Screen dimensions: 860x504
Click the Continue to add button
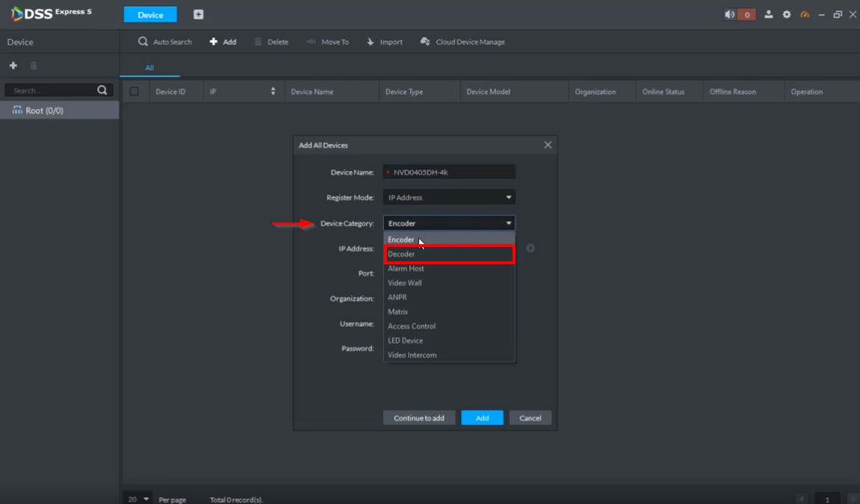click(x=418, y=418)
